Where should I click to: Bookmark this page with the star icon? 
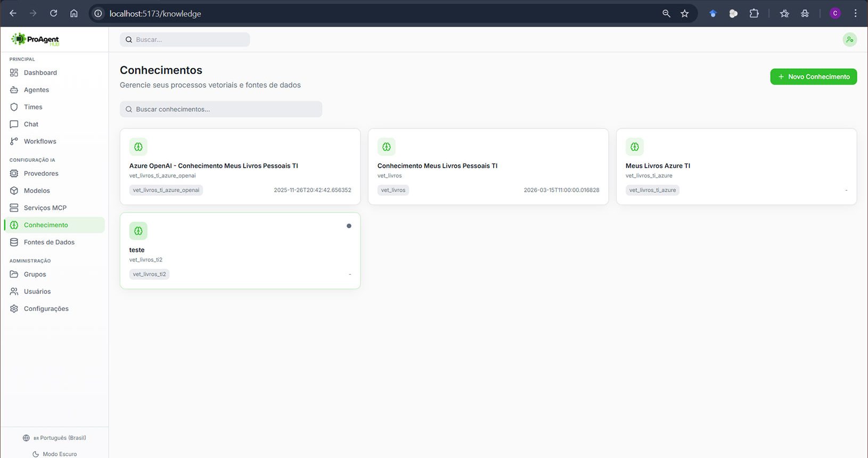685,13
